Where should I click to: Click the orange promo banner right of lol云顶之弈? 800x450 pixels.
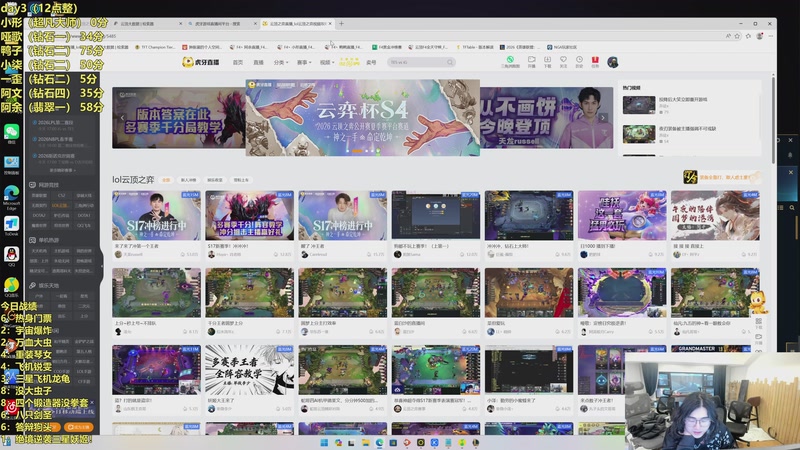click(x=721, y=177)
